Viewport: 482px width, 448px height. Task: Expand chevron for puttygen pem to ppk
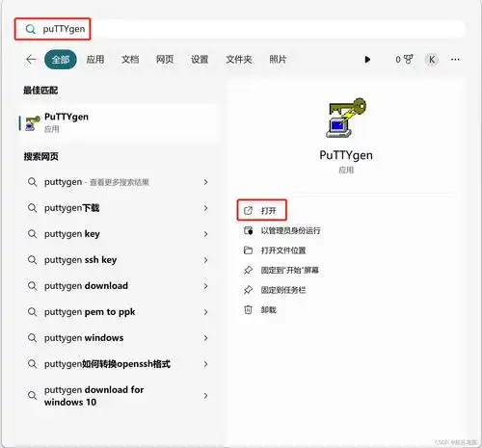coord(205,312)
